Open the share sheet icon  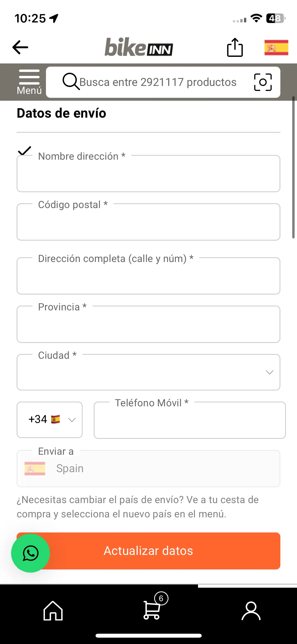235,47
